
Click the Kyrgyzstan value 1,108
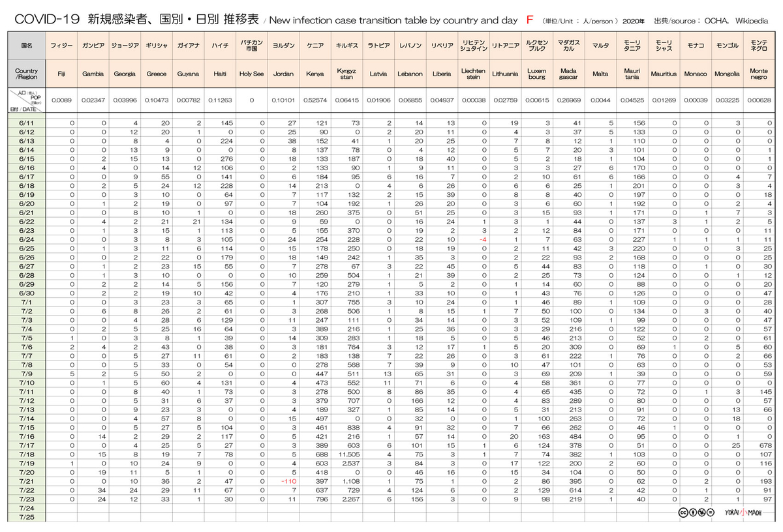[351, 481]
